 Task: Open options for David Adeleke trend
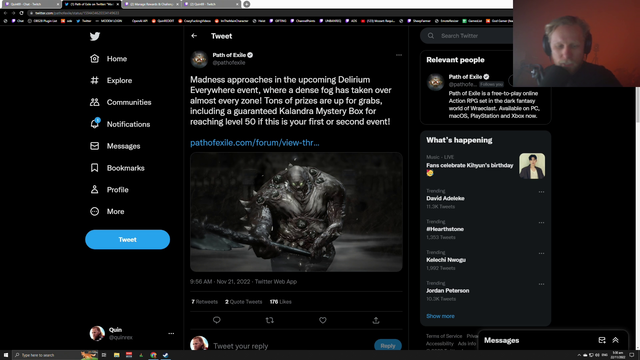click(x=541, y=192)
